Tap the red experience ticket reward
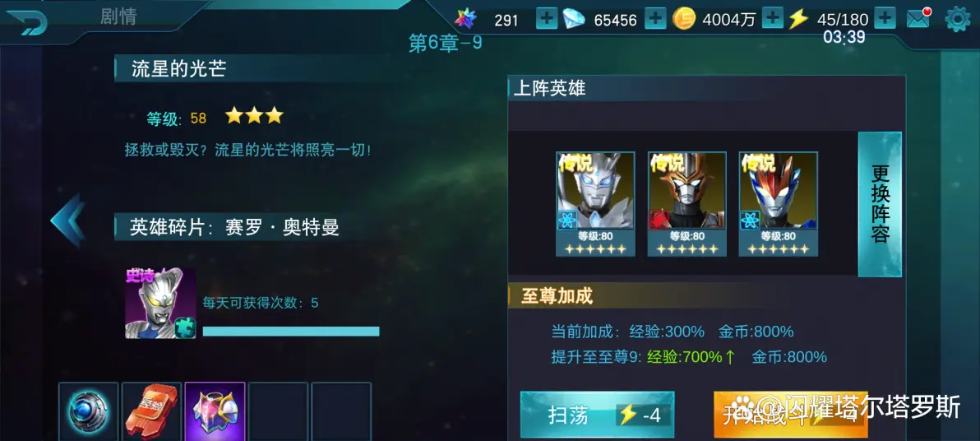Image resolution: width=980 pixels, height=441 pixels. 151,411
